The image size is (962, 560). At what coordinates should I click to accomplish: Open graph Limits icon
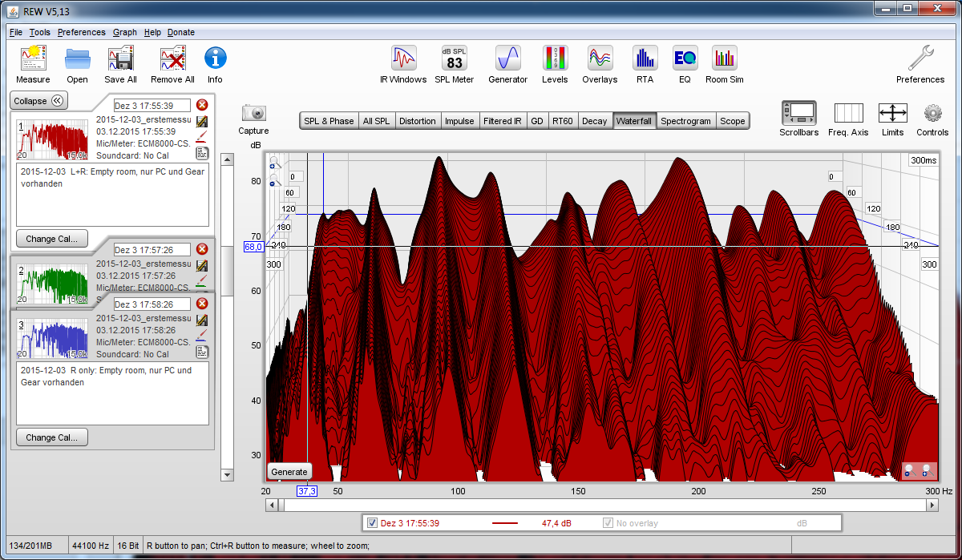pos(892,113)
